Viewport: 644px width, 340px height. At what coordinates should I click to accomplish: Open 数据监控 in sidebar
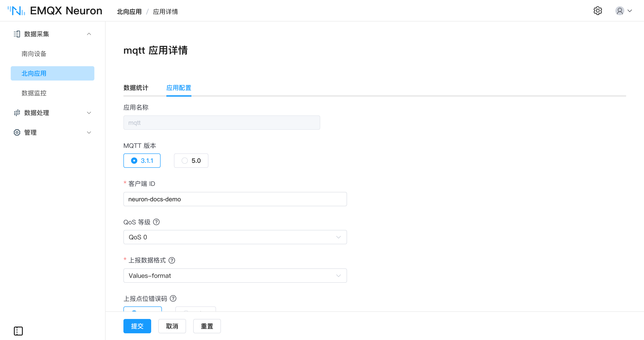(x=34, y=93)
